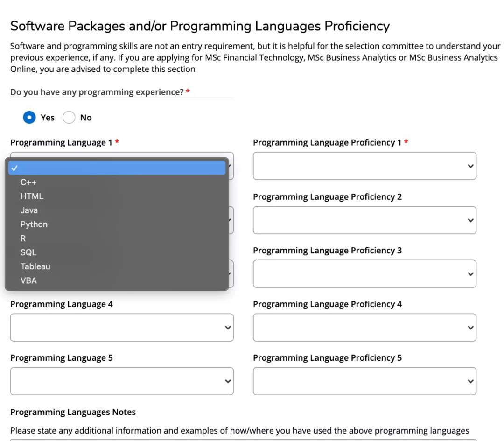Open Programming Language Proficiency 2 dropdown
This screenshot has width=504, height=441.
(x=364, y=220)
